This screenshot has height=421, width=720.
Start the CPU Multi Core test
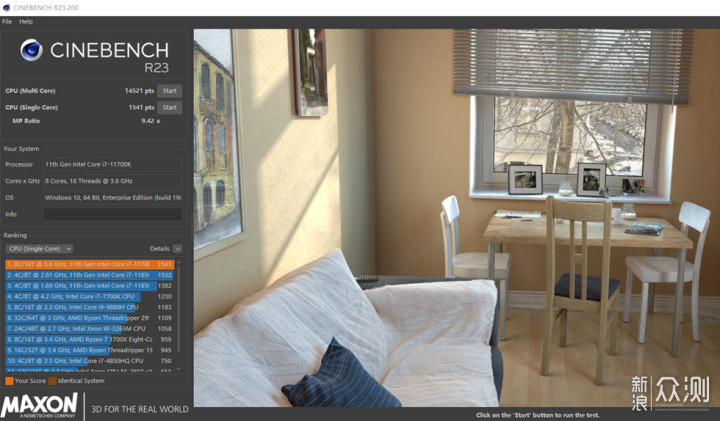169,91
